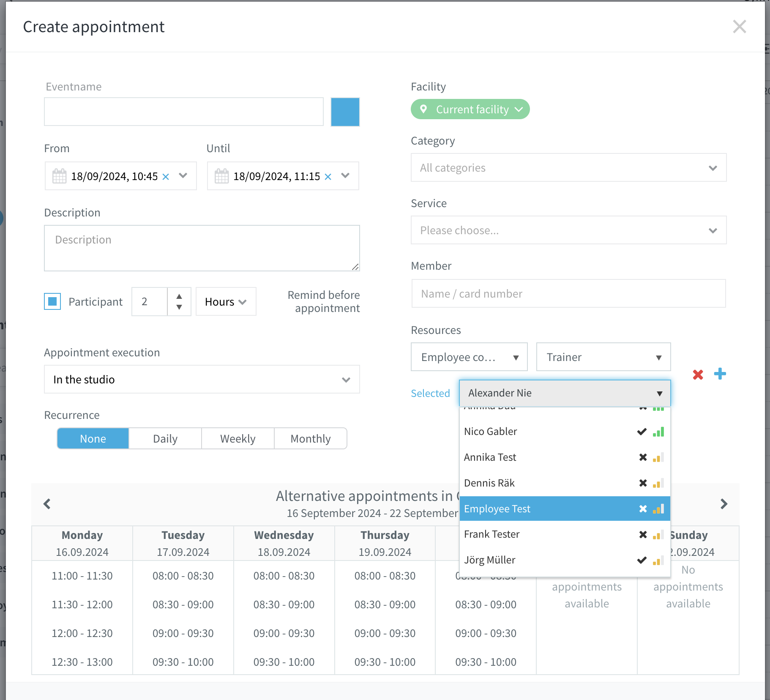This screenshot has width=770, height=700.
Task: Choose Nico Gabler from the employee list
Action: (565, 432)
